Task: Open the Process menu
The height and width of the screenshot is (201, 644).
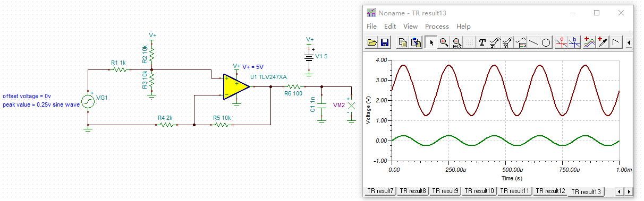Action: (x=437, y=26)
